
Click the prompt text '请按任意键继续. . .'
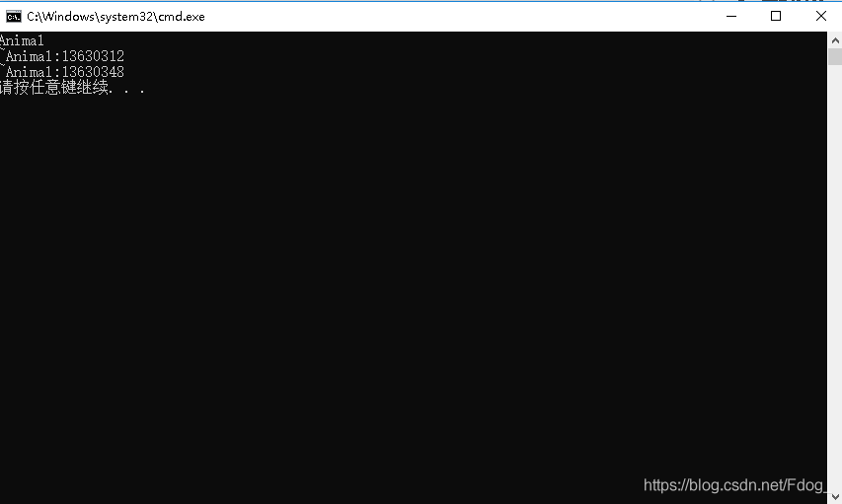coord(72,88)
